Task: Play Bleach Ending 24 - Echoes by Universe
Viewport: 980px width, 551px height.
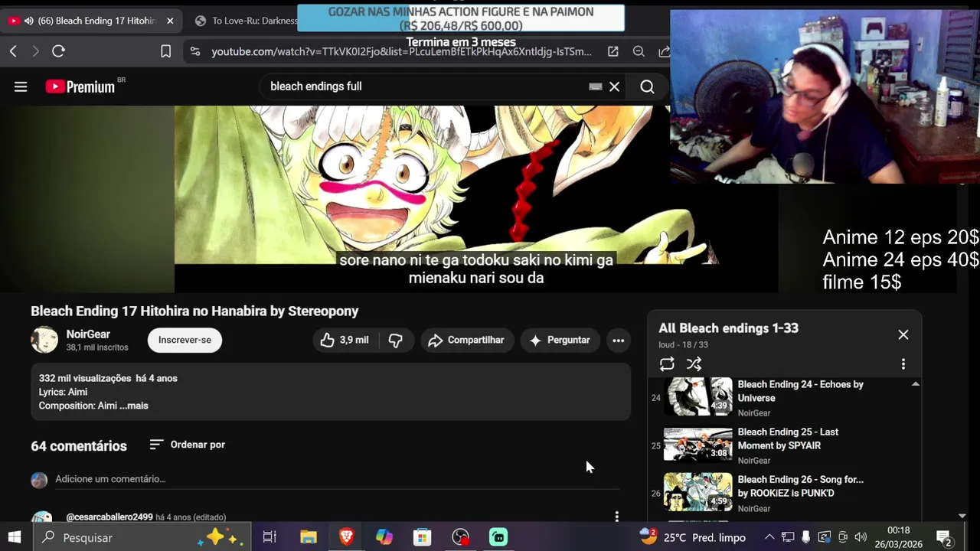Action: click(x=800, y=391)
